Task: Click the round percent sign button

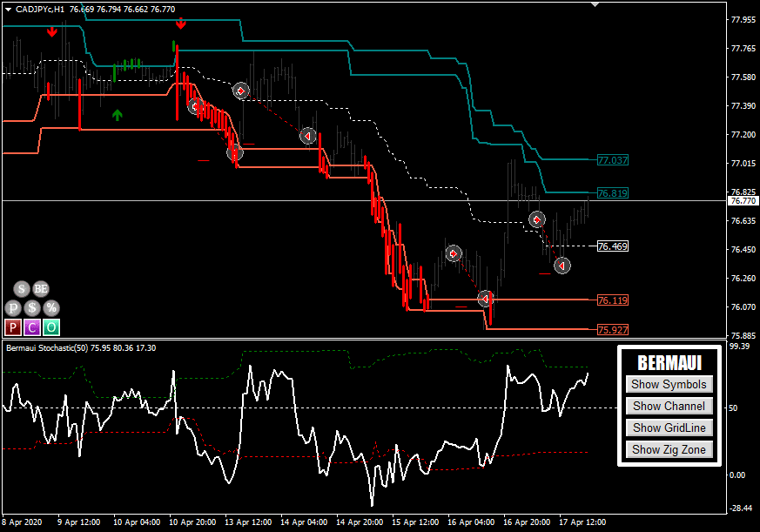Action: click(51, 308)
